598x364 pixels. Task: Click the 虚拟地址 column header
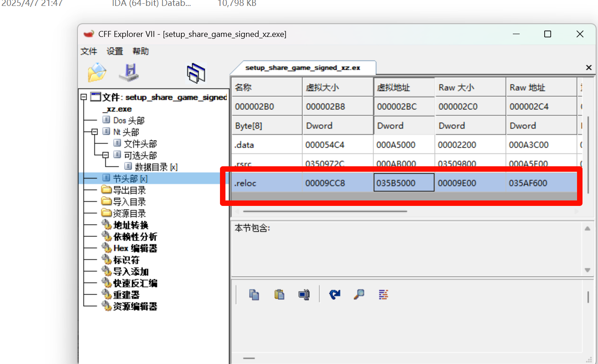click(x=404, y=87)
